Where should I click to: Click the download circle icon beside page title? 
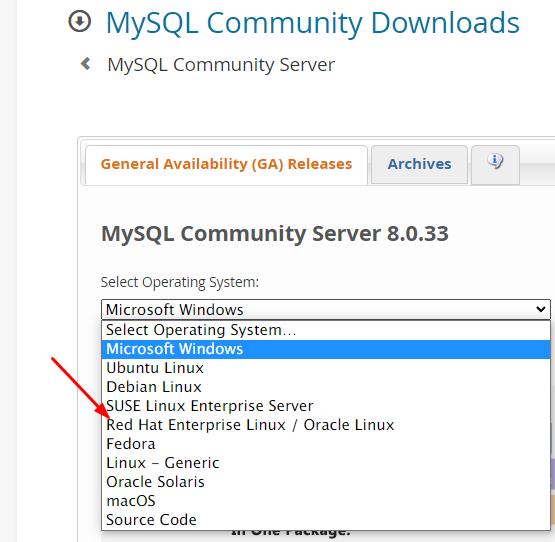(x=80, y=22)
